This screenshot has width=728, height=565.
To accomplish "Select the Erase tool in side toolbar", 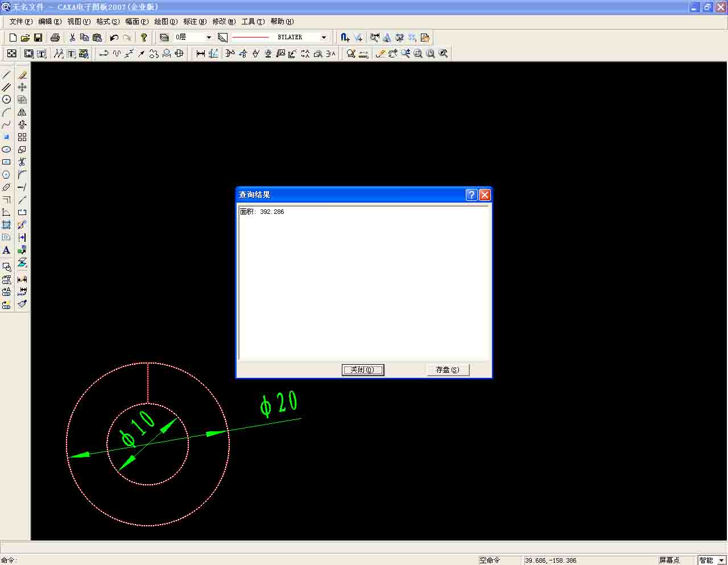I will pyautogui.click(x=22, y=75).
